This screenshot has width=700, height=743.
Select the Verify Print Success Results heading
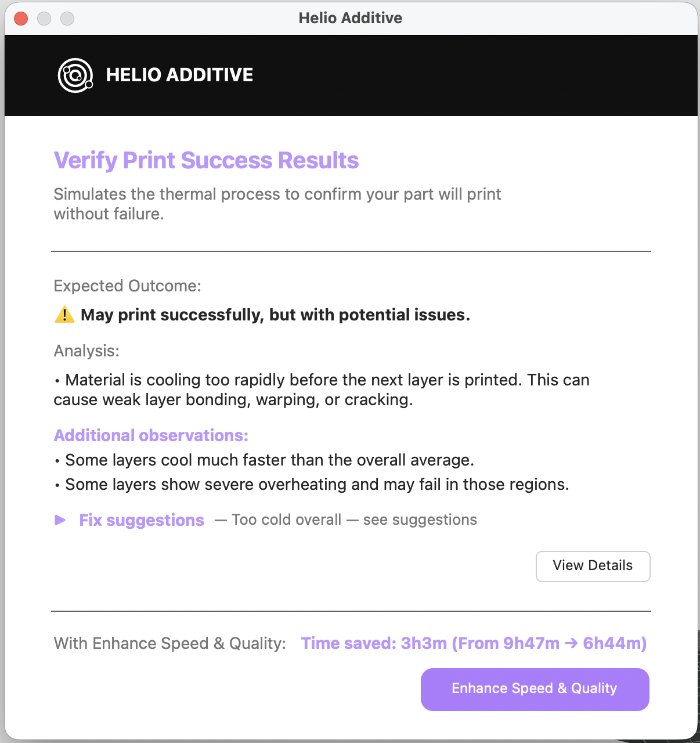(206, 160)
